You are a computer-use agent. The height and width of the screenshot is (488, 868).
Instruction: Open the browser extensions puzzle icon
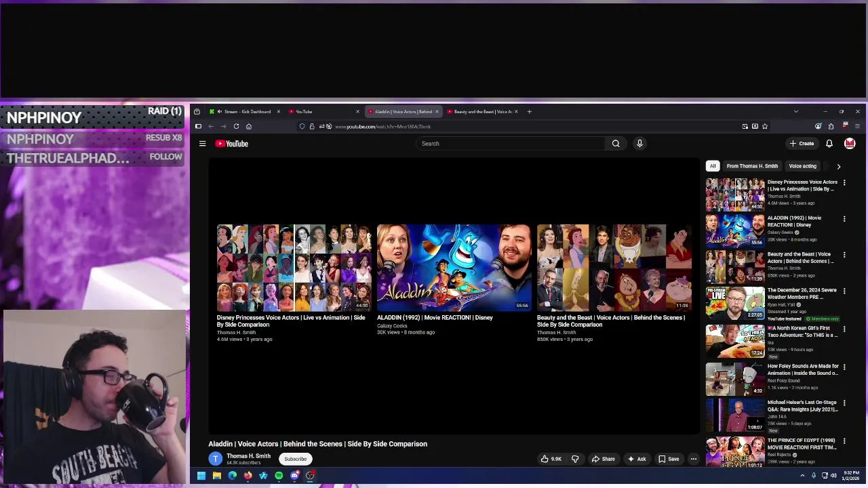(831, 126)
